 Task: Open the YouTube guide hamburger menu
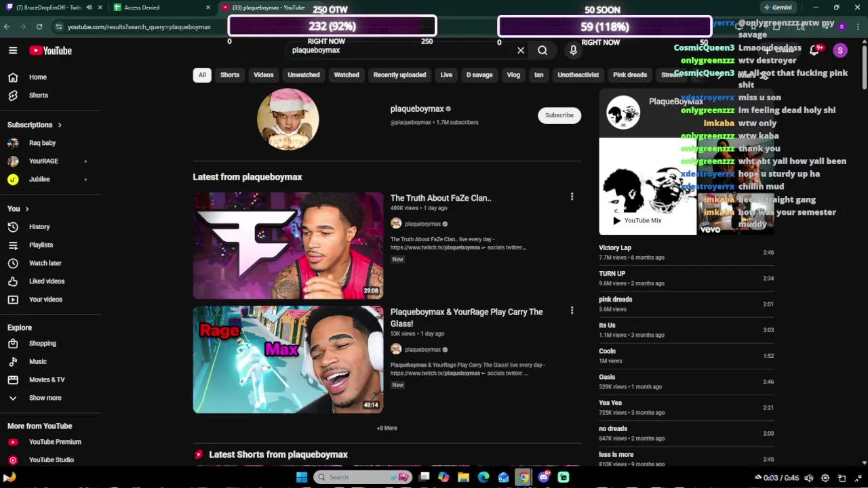(x=13, y=50)
